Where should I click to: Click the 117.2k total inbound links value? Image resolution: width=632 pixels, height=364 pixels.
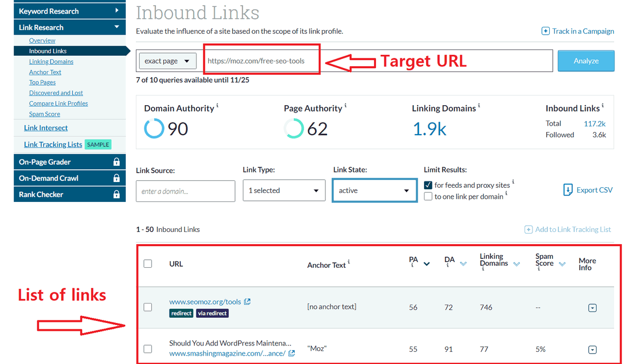point(595,124)
